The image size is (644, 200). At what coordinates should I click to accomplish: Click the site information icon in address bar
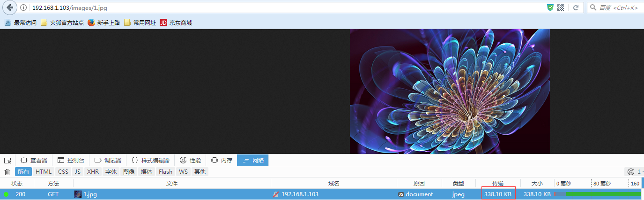tap(24, 8)
